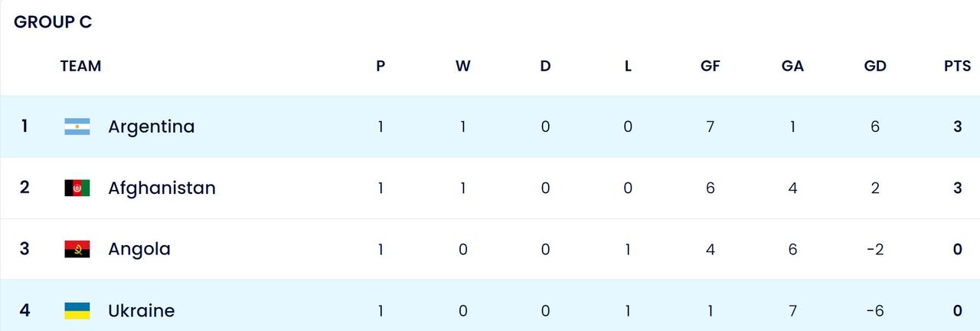Viewport: 980px width, 331px height.
Task: Click the TEAM column header
Action: click(80, 66)
